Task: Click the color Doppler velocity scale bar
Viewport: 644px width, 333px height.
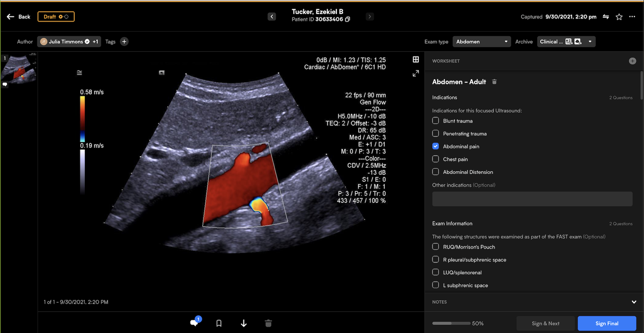Action: pos(82,119)
